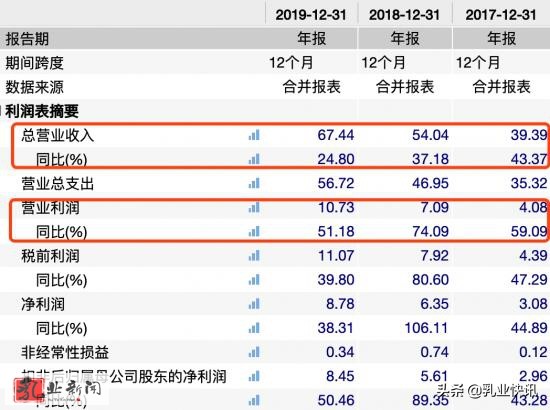Click operating profit value 7.09
Image resolution: width=550 pixels, height=410 pixels.
[x=434, y=208]
